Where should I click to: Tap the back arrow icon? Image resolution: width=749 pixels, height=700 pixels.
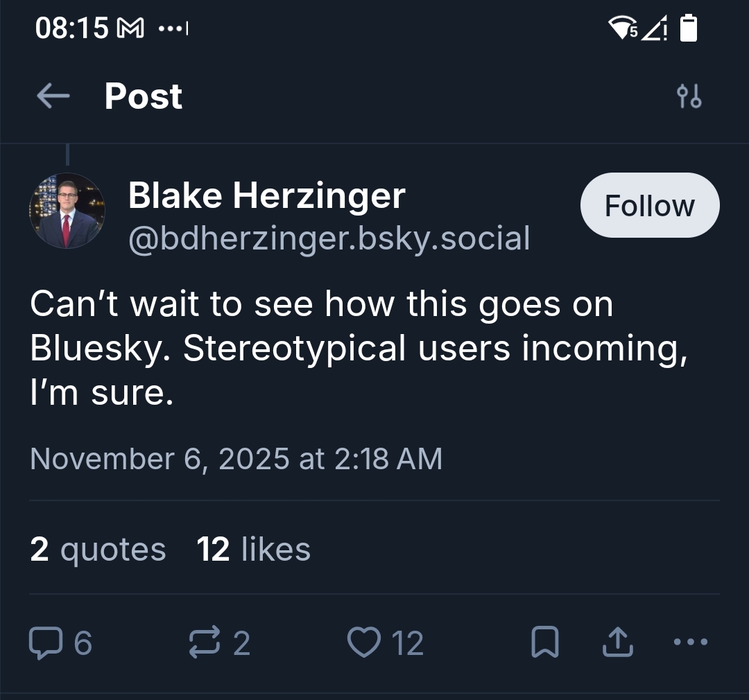[x=53, y=96]
